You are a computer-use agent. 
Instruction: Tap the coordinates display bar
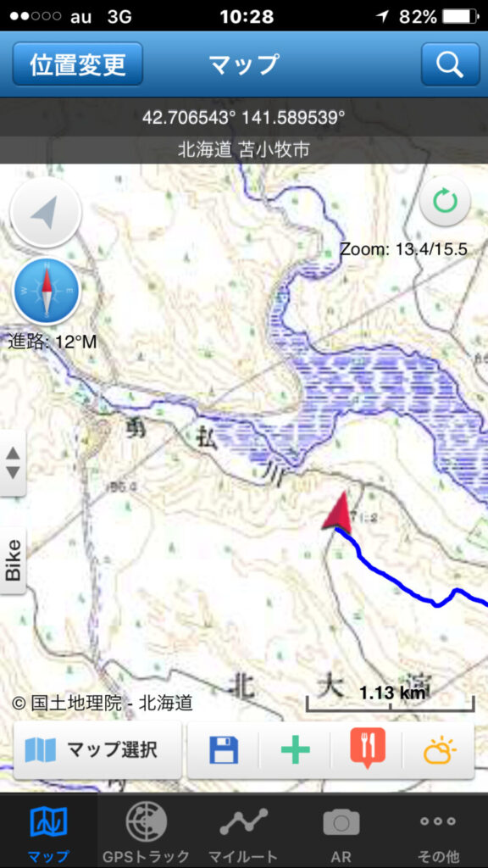(244, 117)
